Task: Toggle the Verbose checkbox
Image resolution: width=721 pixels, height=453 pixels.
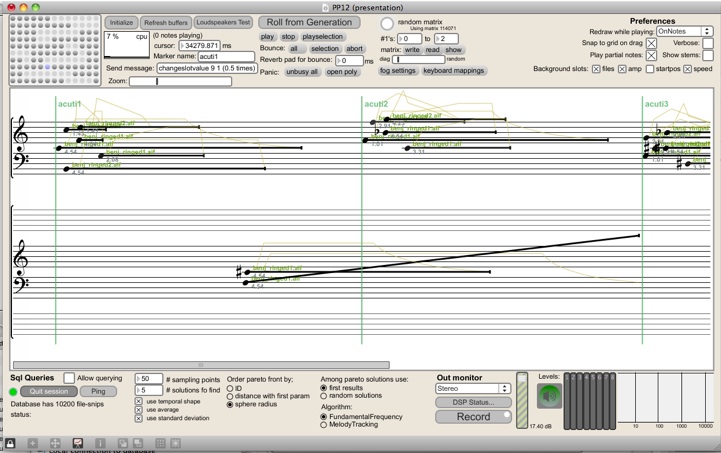Action: [x=708, y=43]
